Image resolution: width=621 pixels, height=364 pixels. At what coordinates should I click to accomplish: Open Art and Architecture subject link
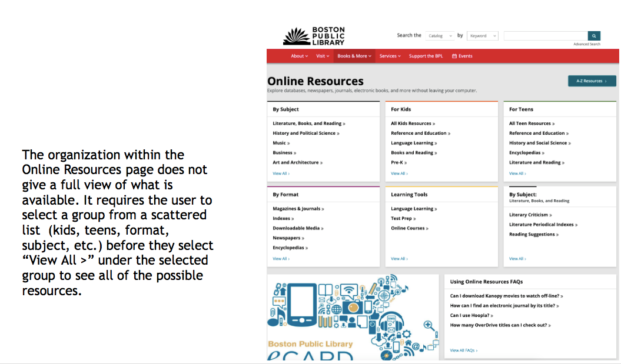[297, 163]
